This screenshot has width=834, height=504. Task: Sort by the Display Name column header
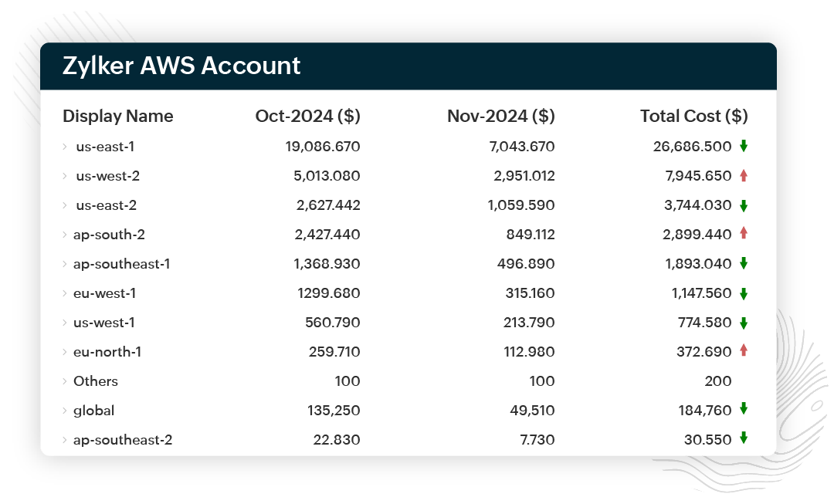point(117,116)
